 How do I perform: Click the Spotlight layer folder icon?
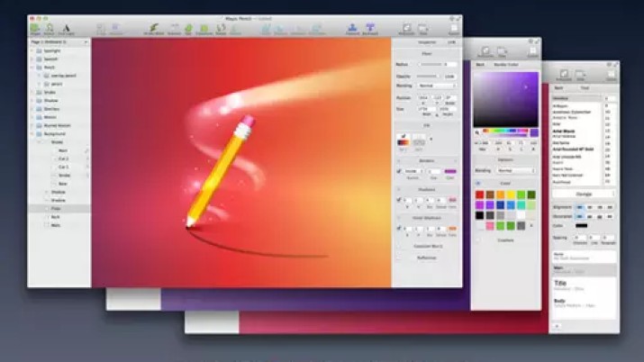pyautogui.click(x=38, y=51)
